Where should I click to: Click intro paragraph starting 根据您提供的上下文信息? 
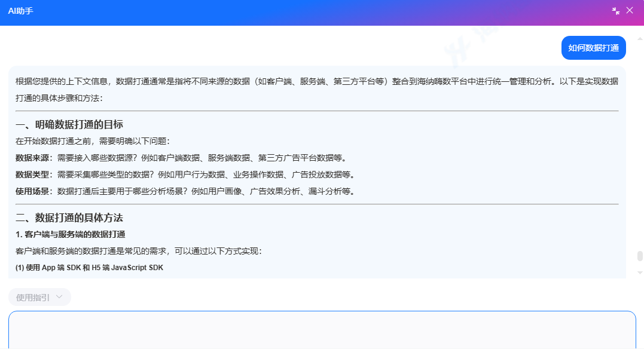[317, 90]
